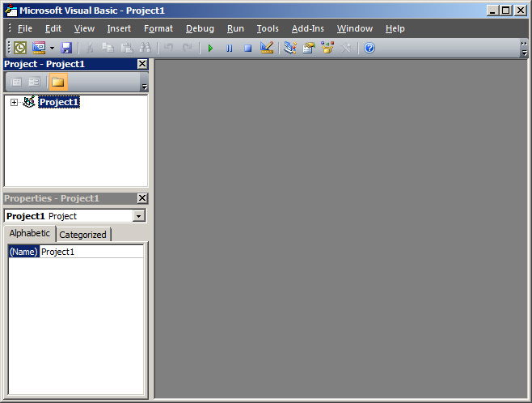Click the Project1 name value field
Image resolution: width=532 pixels, height=403 pixels.
click(91, 252)
